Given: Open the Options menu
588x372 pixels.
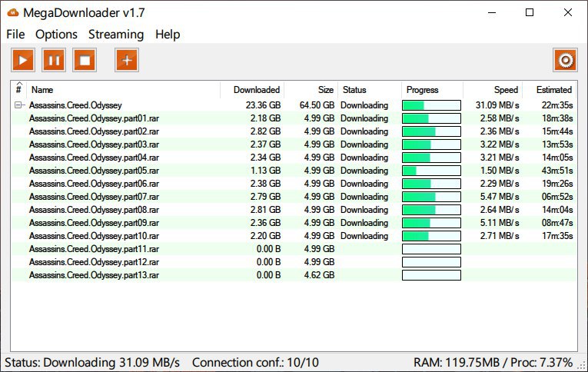Looking at the screenshot, I should (56, 35).
